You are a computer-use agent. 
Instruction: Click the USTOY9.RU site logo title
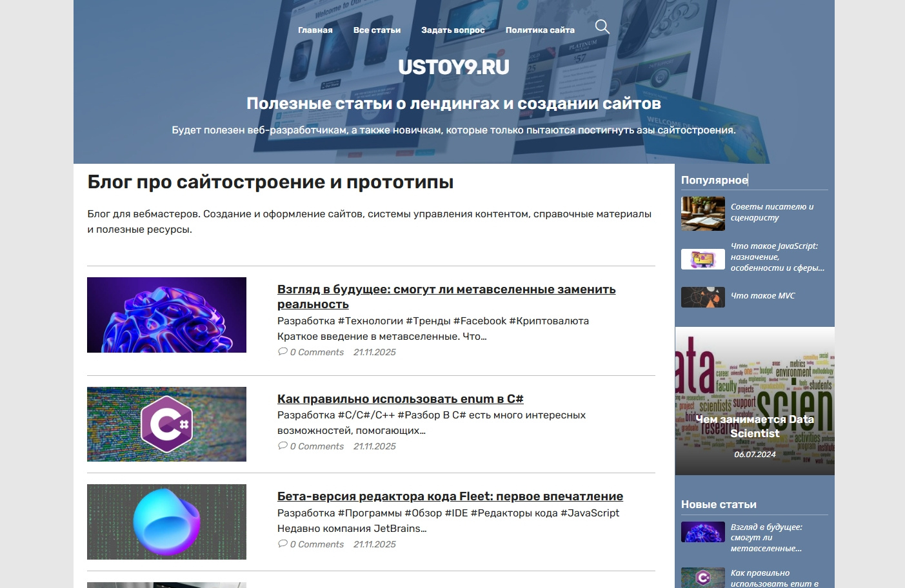(x=453, y=67)
